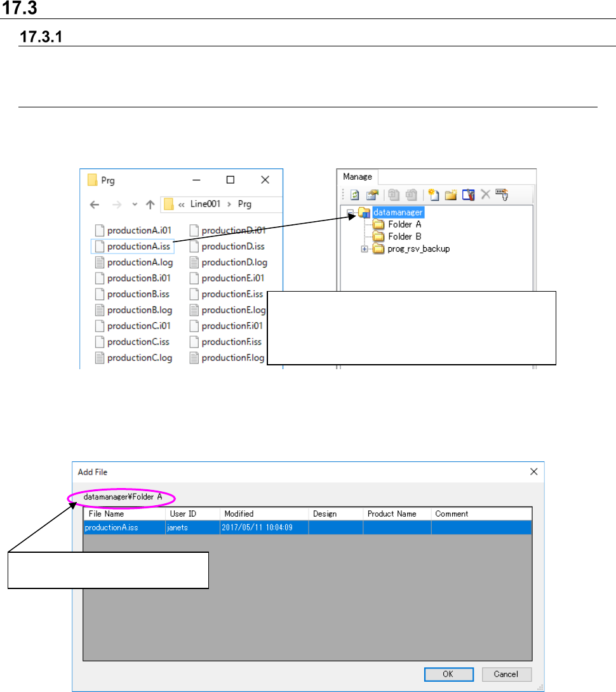This screenshot has width=616, height=692.
Task: Click the file icon next to productionA.log
Action: coord(100,262)
